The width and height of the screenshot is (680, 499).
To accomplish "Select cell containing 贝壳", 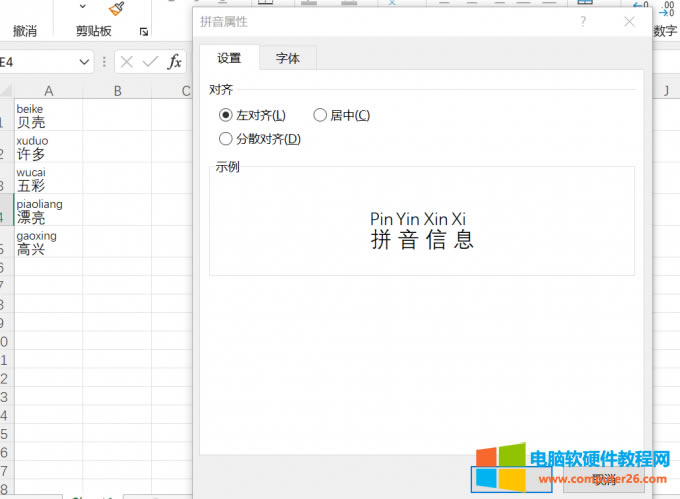I will 48,116.
